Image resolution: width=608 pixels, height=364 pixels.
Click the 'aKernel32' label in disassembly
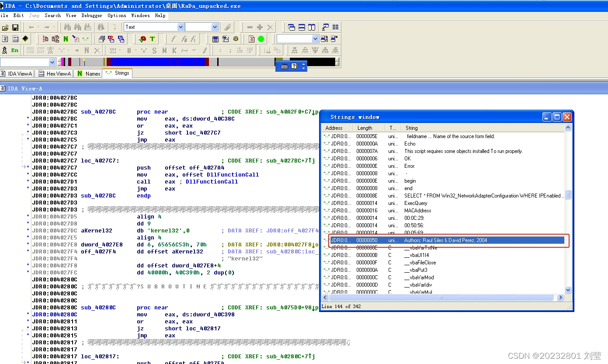coord(97,231)
